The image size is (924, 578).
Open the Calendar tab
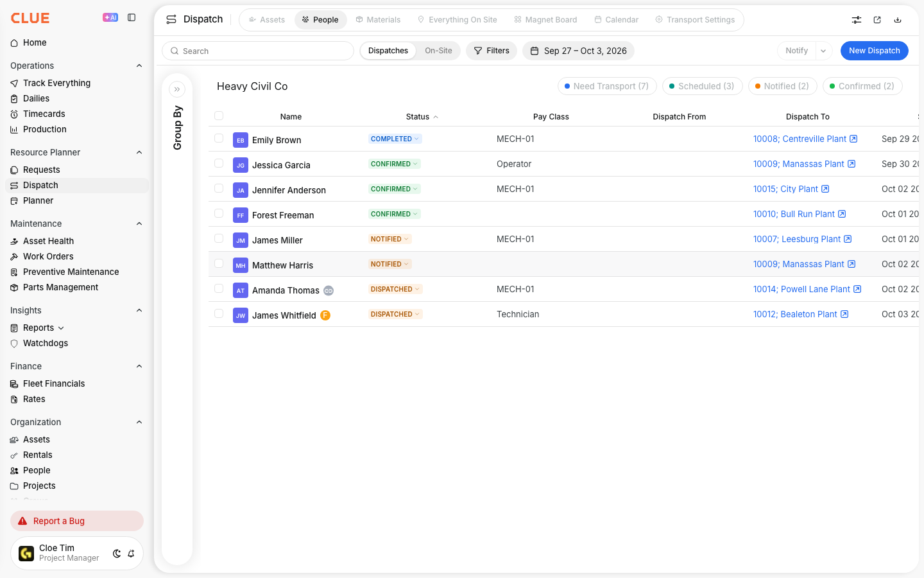[617, 20]
